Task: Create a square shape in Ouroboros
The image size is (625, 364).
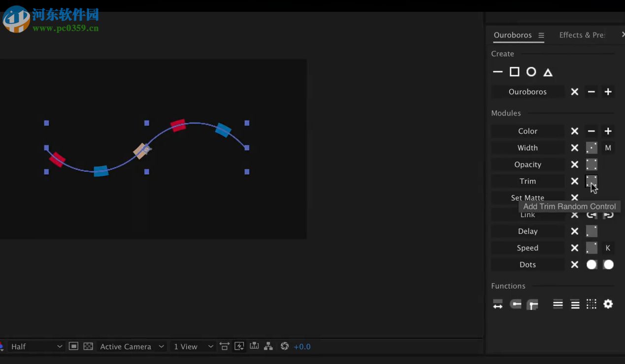Action: click(514, 72)
